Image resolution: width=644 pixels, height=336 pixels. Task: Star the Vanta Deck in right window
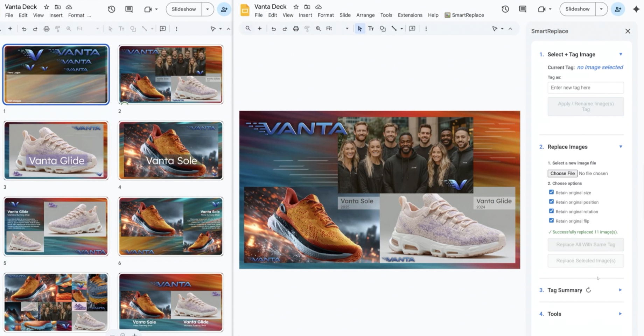point(296,7)
